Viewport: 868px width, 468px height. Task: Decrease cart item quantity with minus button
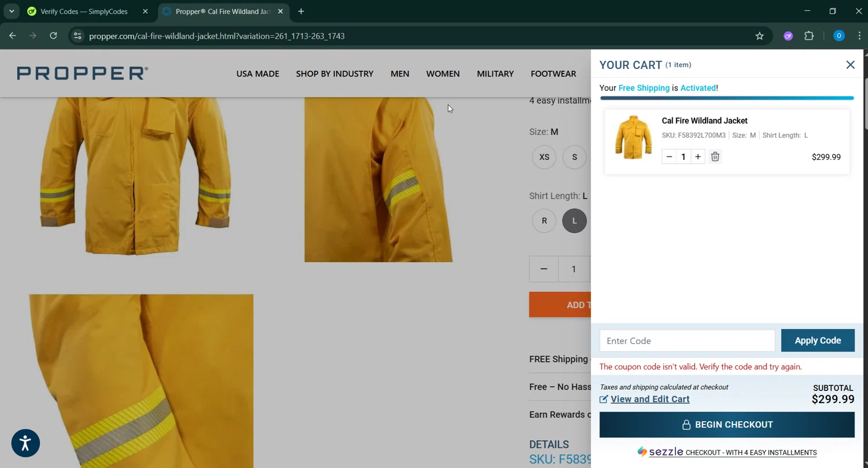[669, 156]
